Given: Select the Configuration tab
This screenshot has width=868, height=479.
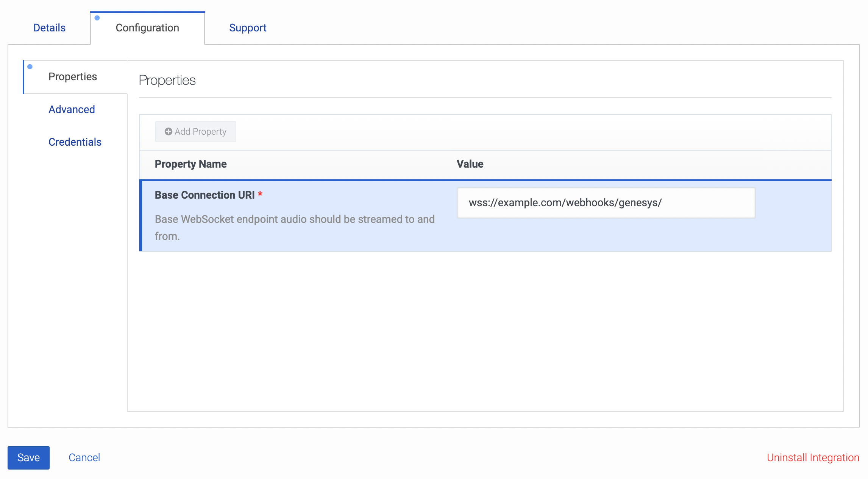Looking at the screenshot, I should coord(147,28).
